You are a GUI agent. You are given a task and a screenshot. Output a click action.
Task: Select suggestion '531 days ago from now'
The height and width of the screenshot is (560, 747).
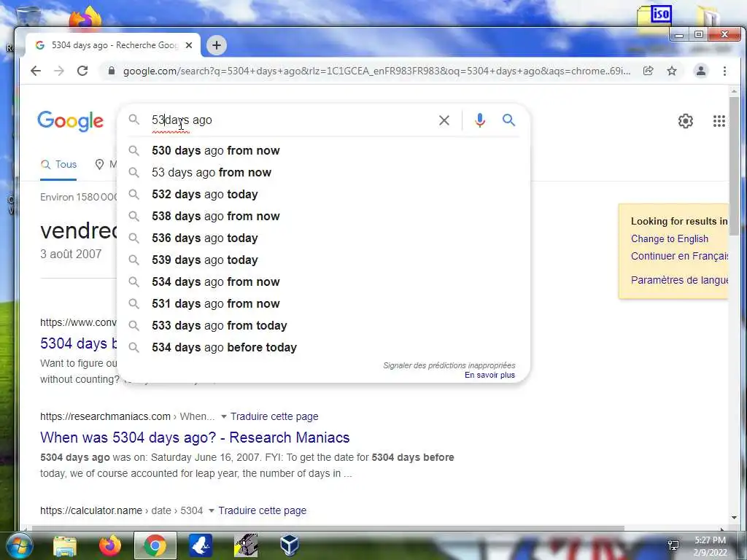pyautogui.click(x=323, y=304)
